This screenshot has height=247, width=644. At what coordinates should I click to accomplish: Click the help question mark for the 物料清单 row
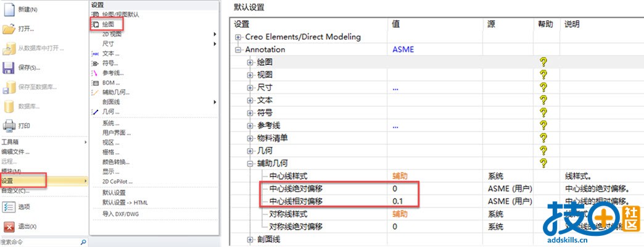click(543, 138)
